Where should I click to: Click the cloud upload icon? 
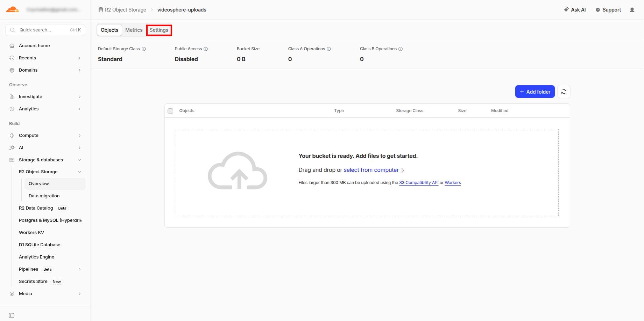[238, 170]
